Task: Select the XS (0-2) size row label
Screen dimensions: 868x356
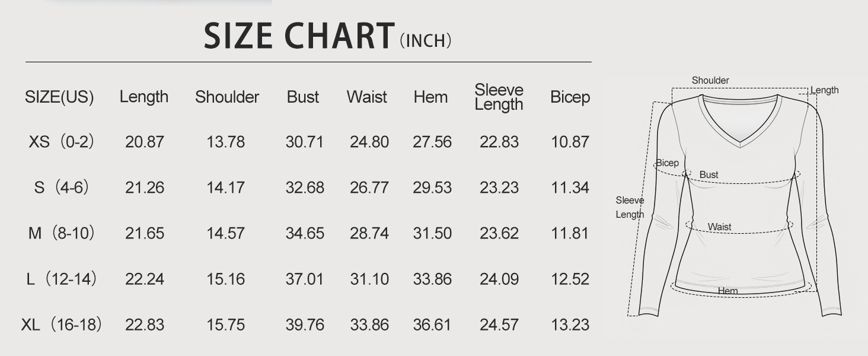Action: click(62, 142)
